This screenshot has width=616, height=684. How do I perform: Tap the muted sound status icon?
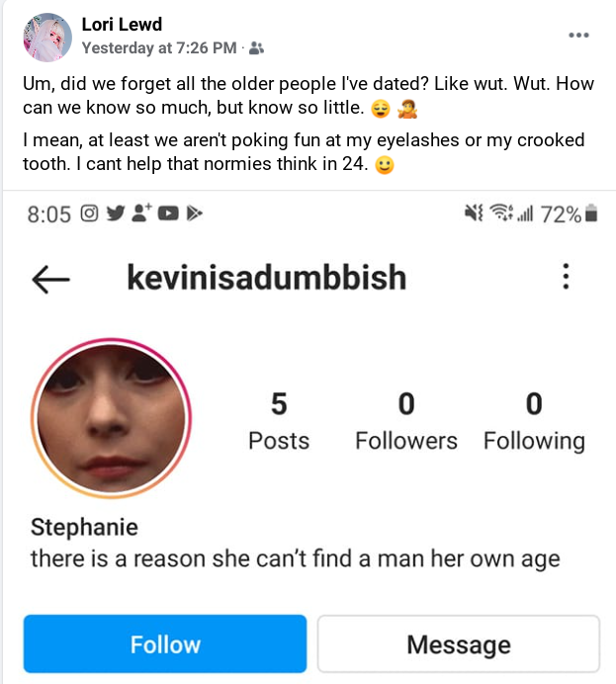[474, 213]
